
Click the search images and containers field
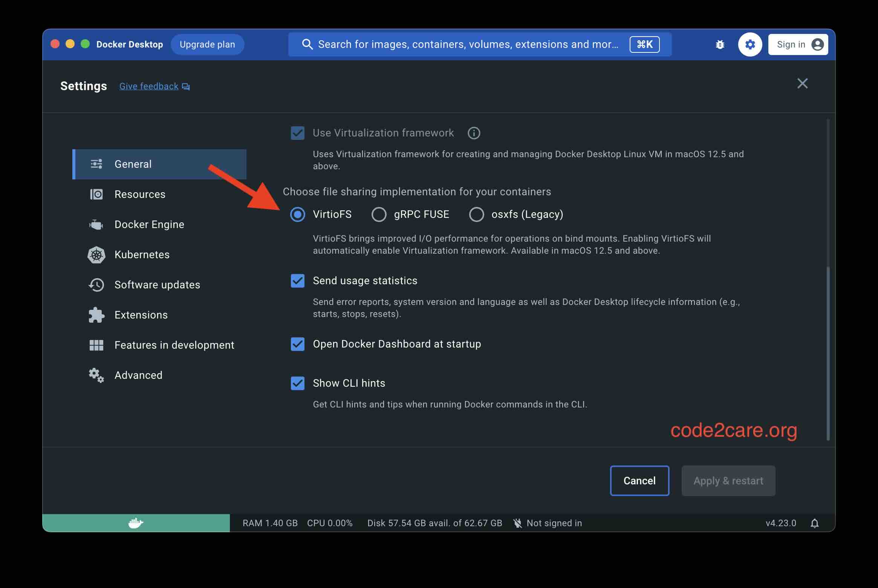tap(480, 44)
